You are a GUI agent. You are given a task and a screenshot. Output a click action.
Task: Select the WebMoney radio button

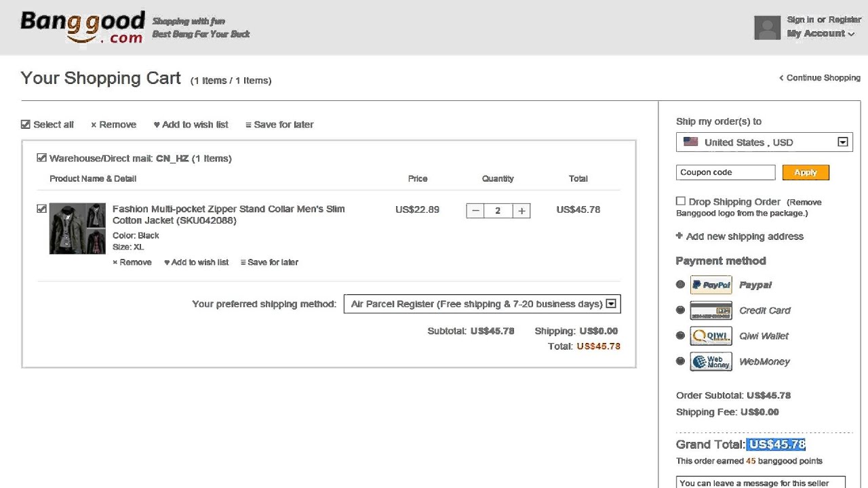pyautogui.click(x=680, y=361)
